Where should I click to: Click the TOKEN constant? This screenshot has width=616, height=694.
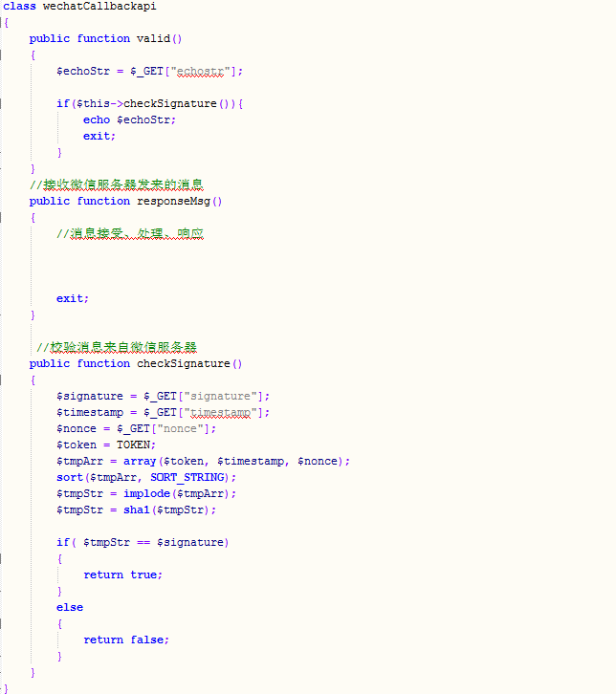[137, 445]
